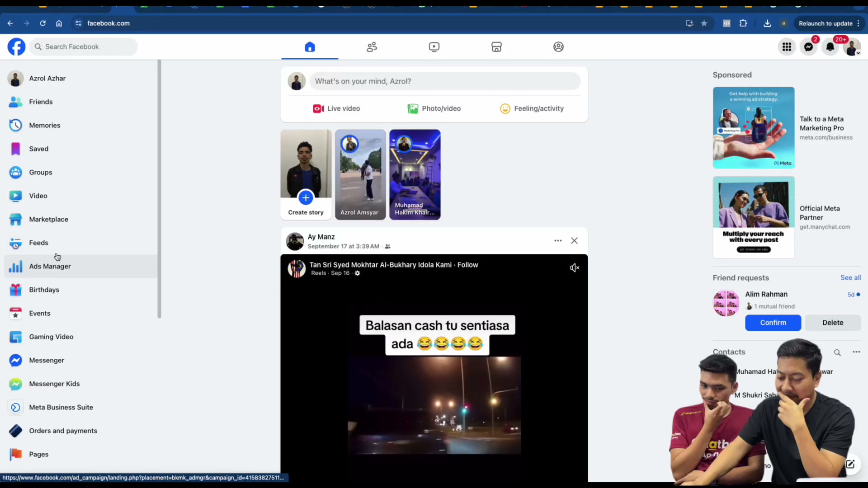Open Azrol Azhar profile in sidebar
Screen dimensions: 868x488
pos(80,78)
